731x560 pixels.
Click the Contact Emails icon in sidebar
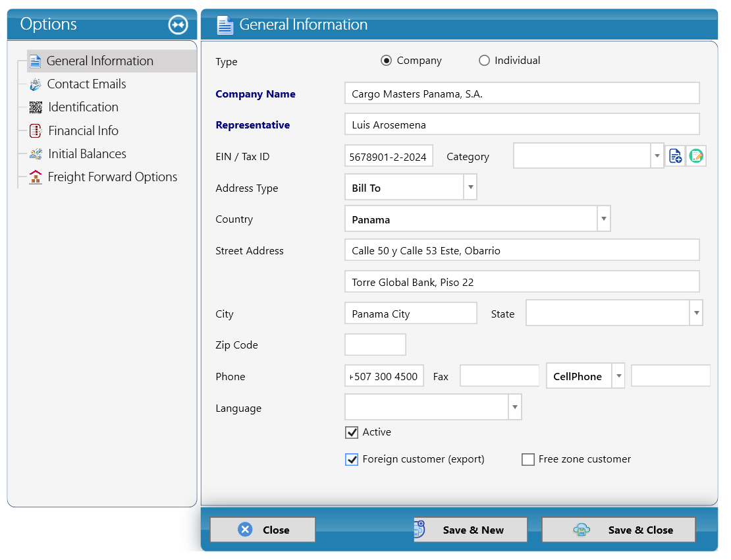coord(36,84)
